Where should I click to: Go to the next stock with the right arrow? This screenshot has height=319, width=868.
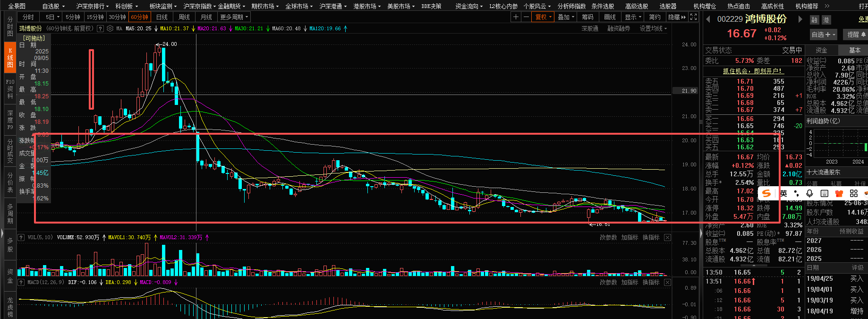(800, 19)
